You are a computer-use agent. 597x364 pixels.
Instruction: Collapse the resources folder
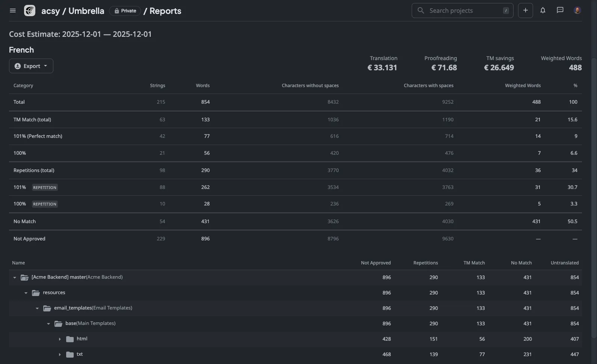click(x=26, y=293)
